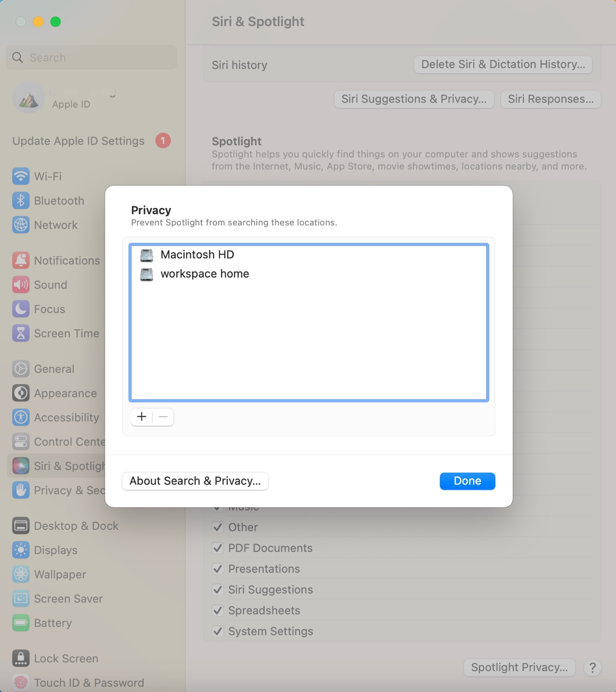Open Notifications bell icon
The height and width of the screenshot is (692, 616).
click(21, 260)
